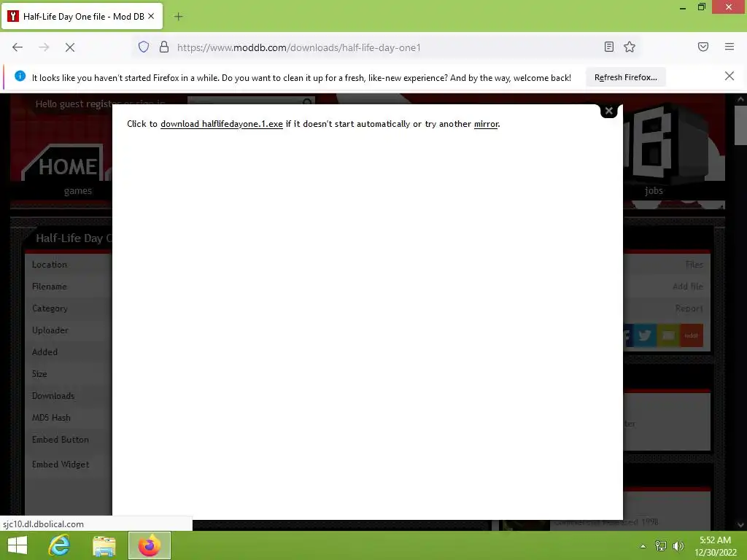Close the Half-Life Day One tab

[x=151, y=16]
